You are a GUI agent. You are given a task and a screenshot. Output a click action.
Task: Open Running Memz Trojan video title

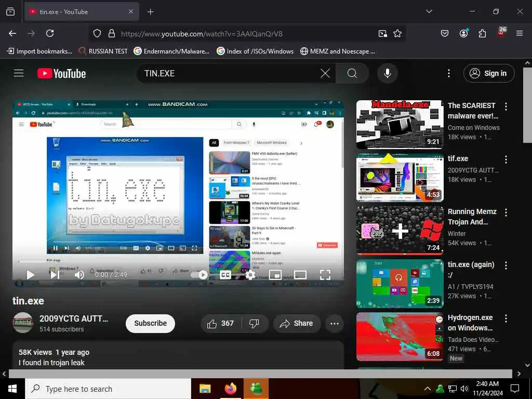(x=472, y=217)
